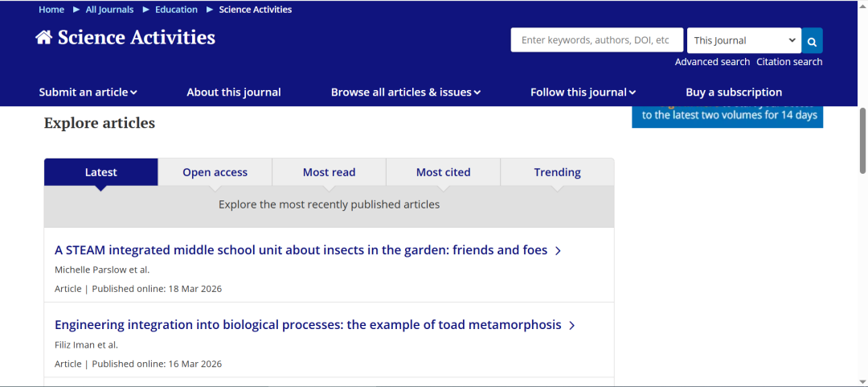Click Science Activities breadcrumb entry

256,10
